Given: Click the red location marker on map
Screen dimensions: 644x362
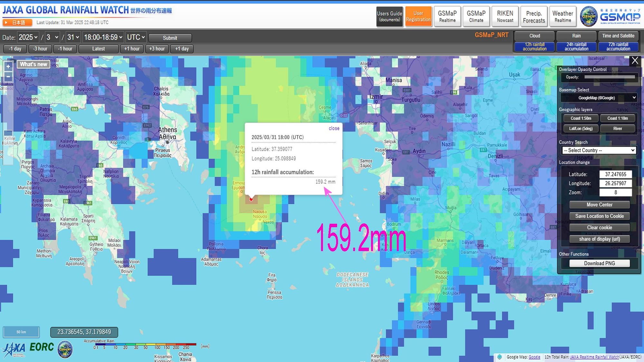Looking at the screenshot, I should [x=251, y=199].
